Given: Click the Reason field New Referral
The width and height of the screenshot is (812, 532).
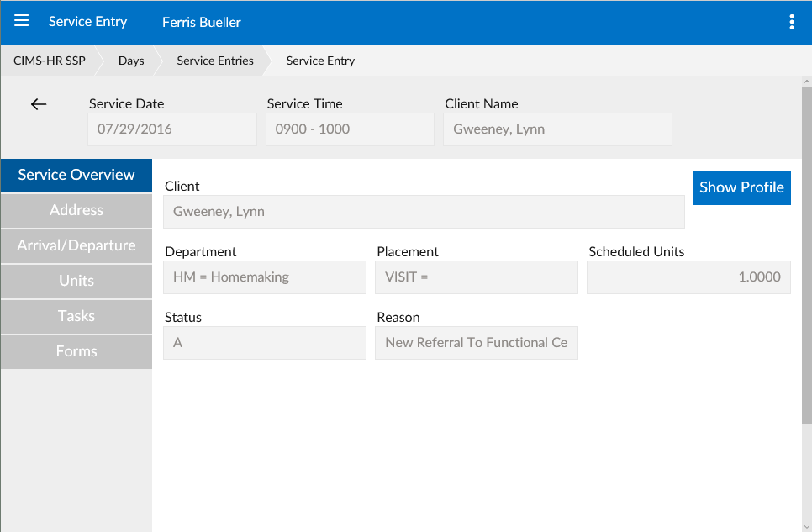Looking at the screenshot, I should coord(477,342).
